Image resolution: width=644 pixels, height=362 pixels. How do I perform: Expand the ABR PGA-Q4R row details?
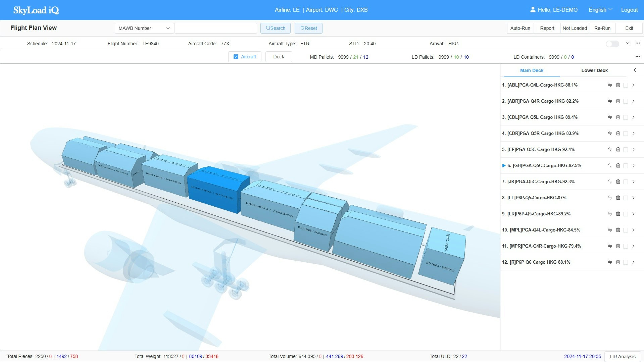click(x=634, y=101)
